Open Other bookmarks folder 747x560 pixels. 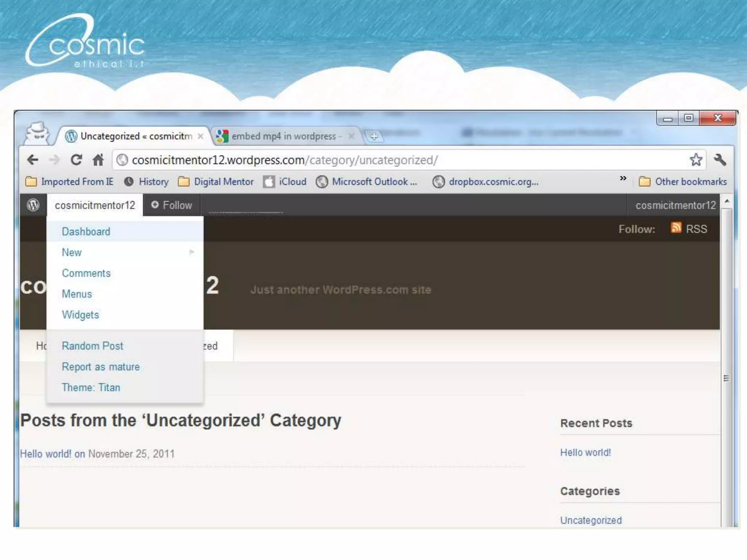(683, 182)
